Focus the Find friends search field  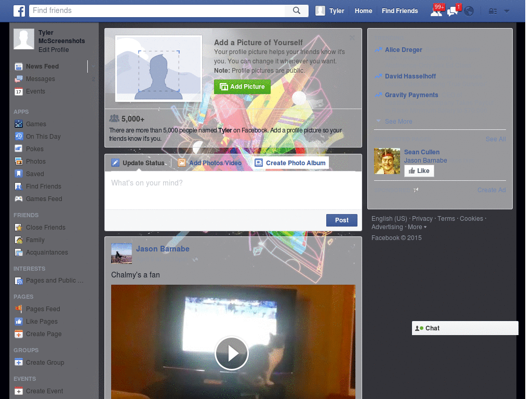click(x=157, y=10)
